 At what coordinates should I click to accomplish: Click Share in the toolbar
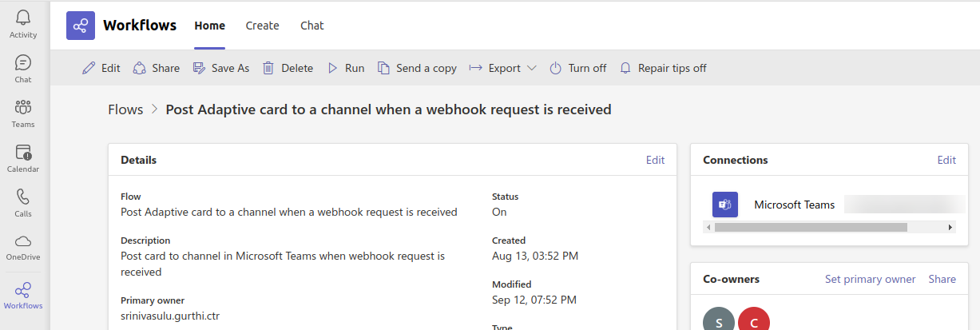tap(157, 68)
